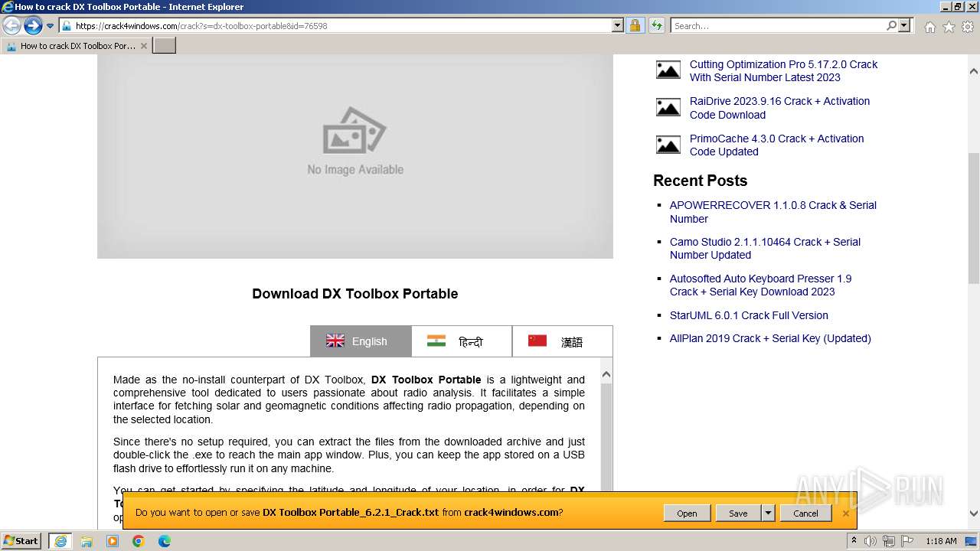Screen dimensions: 980x551
Task: Open the Home icon
Action: click(929, 27)
